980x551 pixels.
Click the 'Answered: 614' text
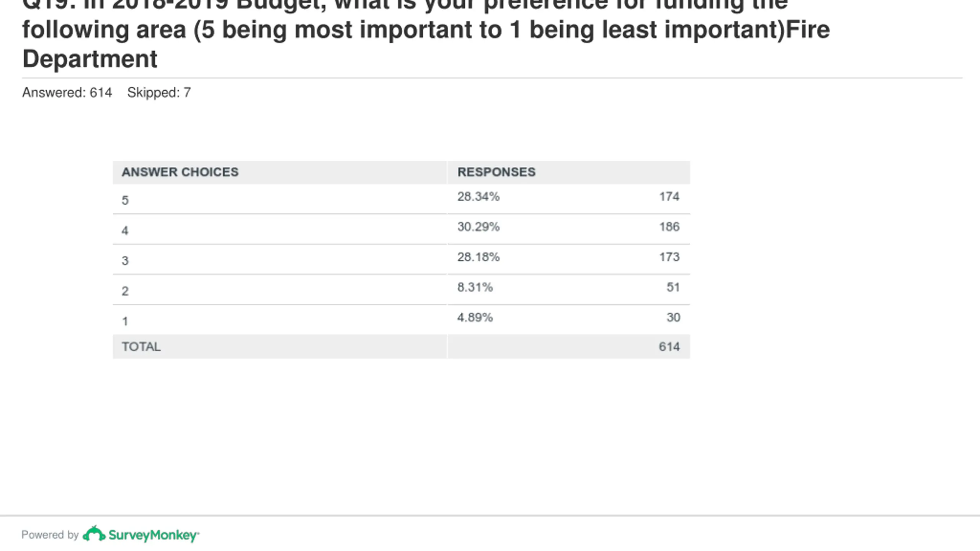[67, 93]
